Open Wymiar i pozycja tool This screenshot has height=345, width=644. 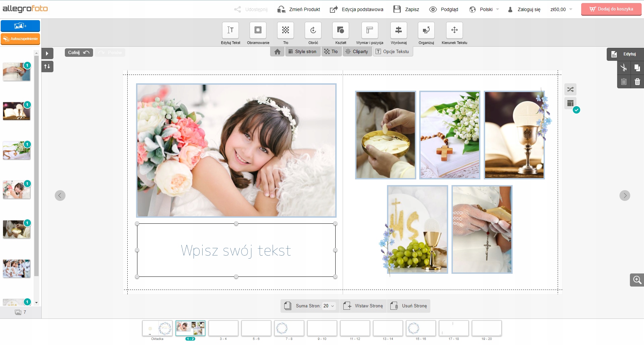point(370,31)
